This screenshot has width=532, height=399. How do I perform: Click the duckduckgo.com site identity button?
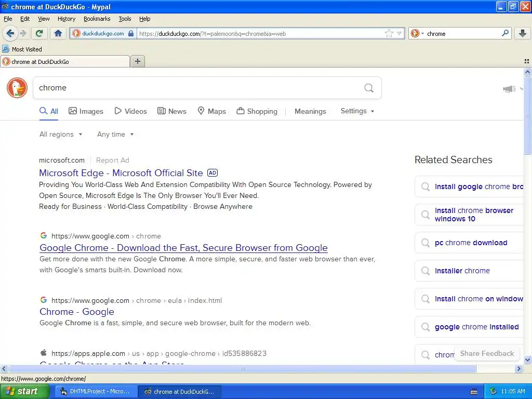pos(103,33)
